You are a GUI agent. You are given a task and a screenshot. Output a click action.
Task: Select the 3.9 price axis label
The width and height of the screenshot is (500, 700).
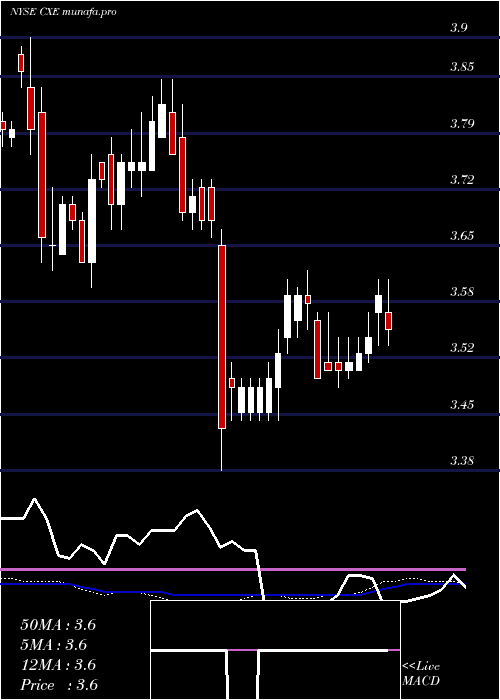coord(458,28)
